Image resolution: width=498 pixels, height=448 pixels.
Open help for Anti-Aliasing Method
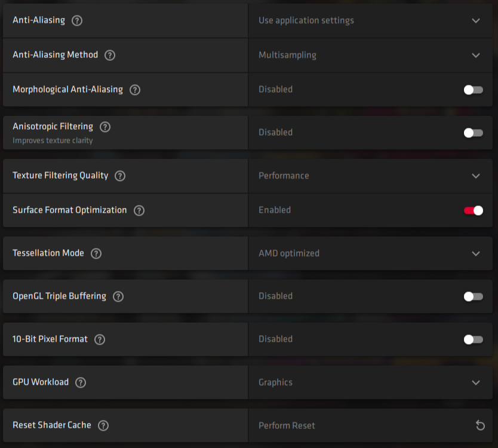pos(110,55)
